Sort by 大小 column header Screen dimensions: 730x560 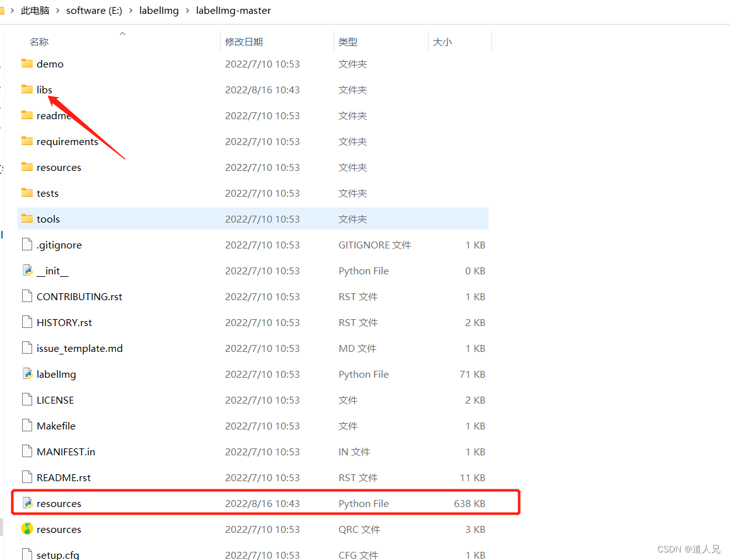443,42
